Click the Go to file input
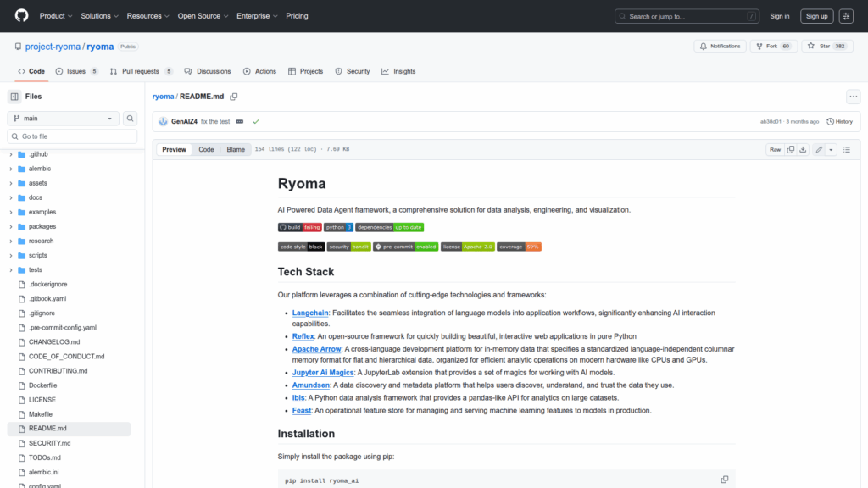Image resolution: width=868 pixels, height=488 pixels. tap(72, 136)
